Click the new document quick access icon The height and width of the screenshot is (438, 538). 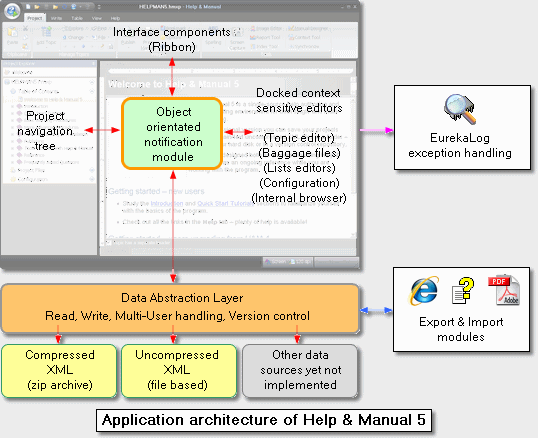(x=28, y=7)
